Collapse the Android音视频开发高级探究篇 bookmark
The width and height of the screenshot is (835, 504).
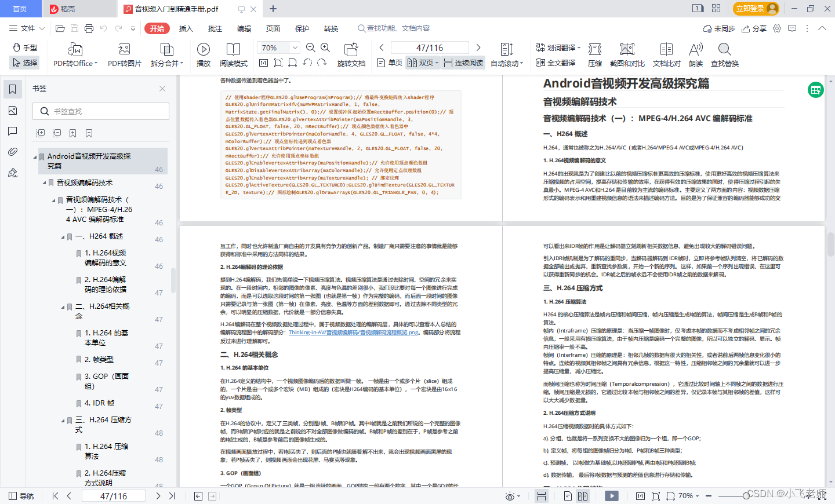tap(35, 157)
